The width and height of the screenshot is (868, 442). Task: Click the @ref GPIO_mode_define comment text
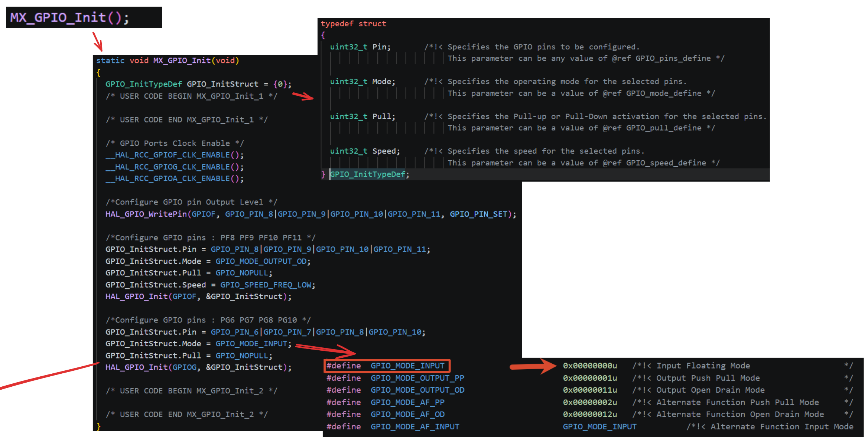652,93
